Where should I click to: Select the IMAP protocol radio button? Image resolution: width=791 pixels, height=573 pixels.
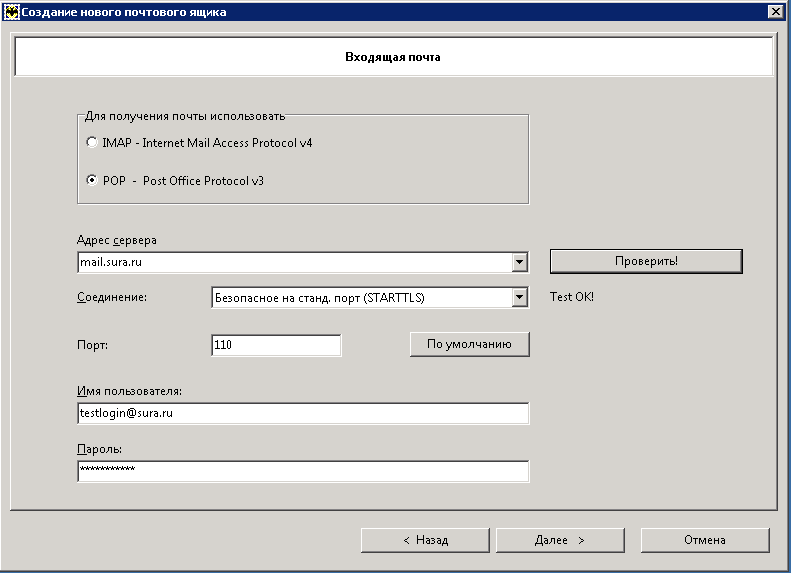click(x=93, y=143)
